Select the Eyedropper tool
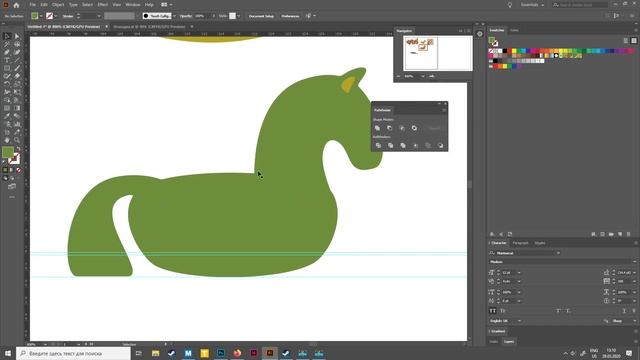The height and width of the screenshot is (360, 640). 7,116
